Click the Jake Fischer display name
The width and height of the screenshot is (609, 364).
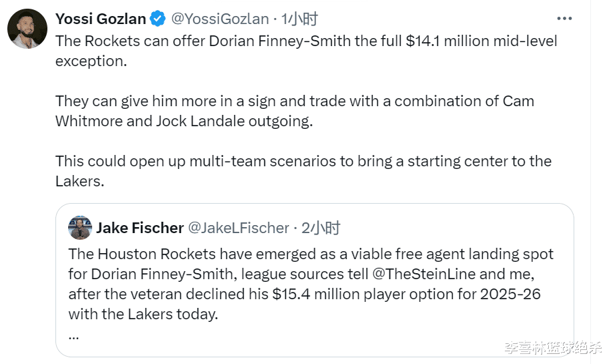coord(140,228)
